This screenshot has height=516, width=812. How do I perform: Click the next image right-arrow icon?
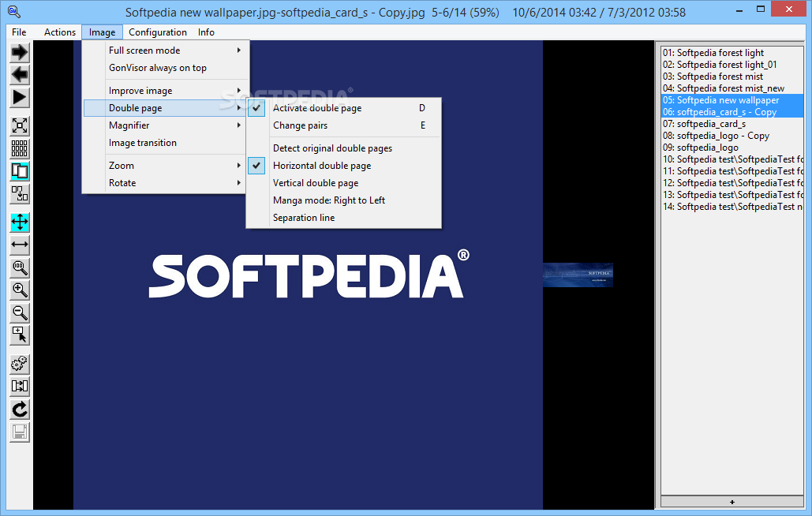coord(20,52)
